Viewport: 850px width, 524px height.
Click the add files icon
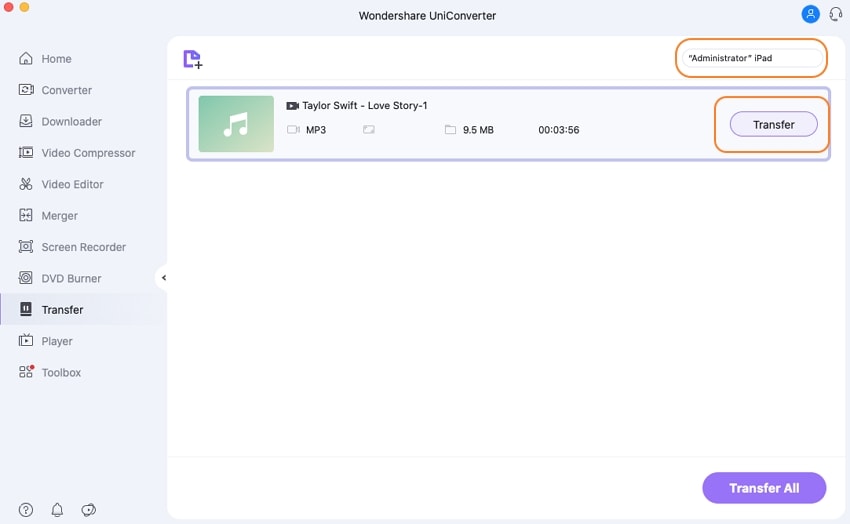coord(192,59)
